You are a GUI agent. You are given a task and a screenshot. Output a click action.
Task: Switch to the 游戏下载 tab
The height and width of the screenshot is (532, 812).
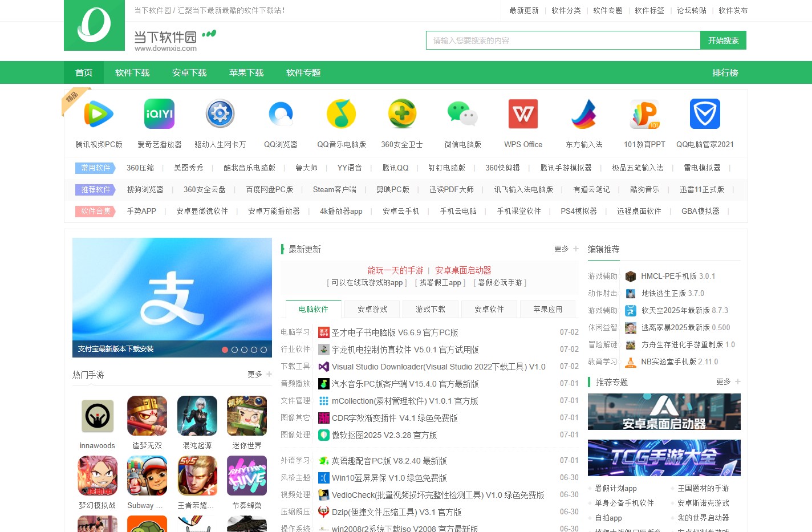click(x=431, y=309)
